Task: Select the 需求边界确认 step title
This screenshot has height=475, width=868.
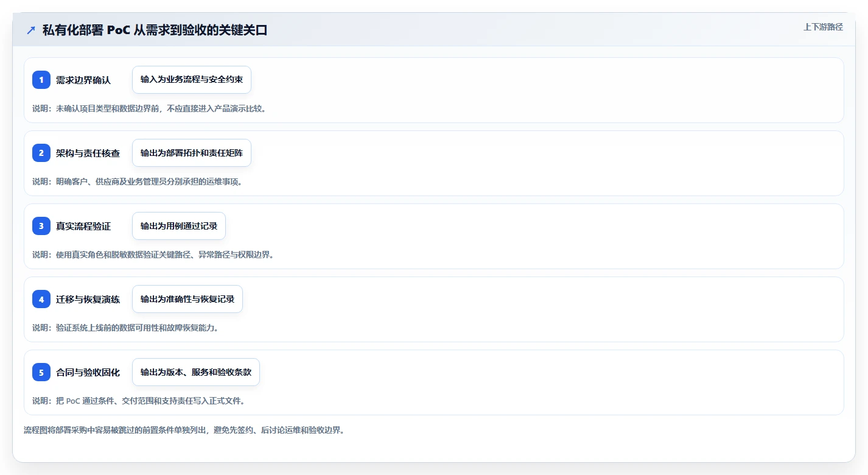Action: tap(83, 80)
